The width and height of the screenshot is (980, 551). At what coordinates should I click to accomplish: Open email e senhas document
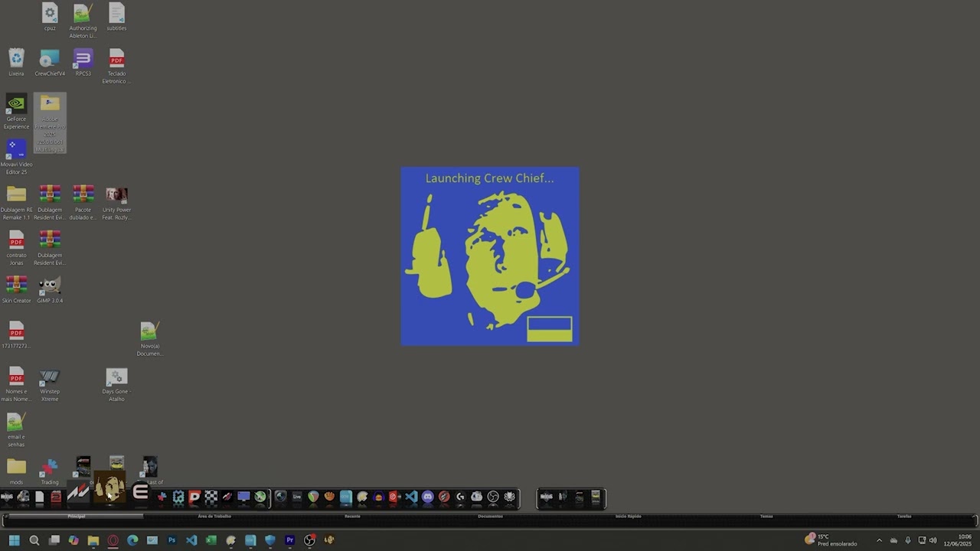(x=16, y=429)
